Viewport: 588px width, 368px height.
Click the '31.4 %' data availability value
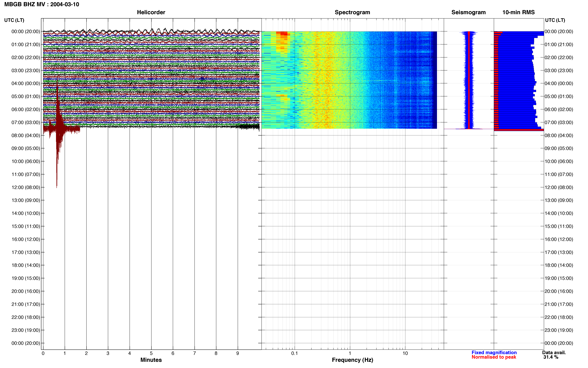551,357
